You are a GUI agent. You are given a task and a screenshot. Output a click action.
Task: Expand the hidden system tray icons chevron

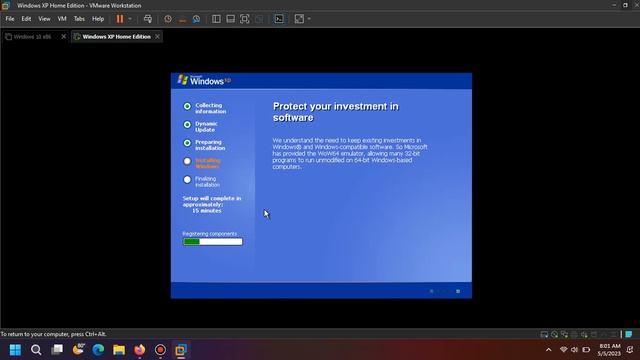549,350
